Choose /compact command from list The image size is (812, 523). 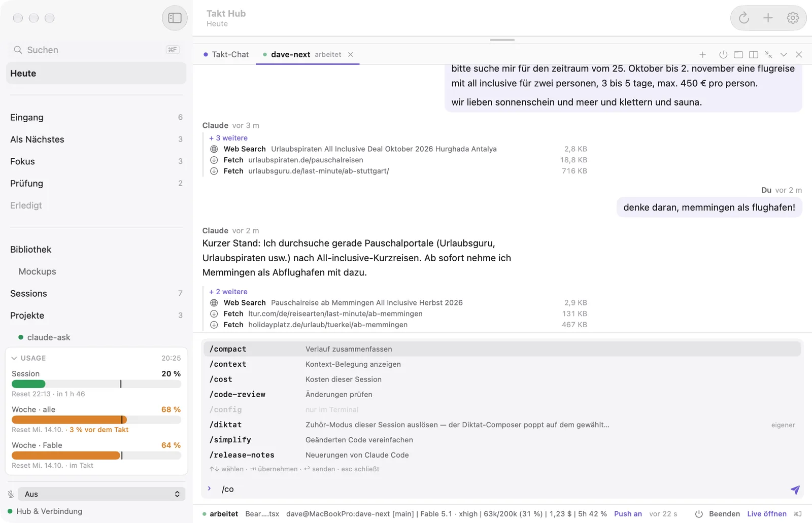pos(502,349)
